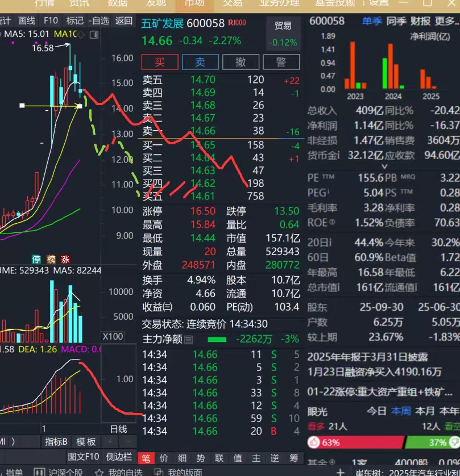This screenshot has height=476, width=460.
Task: Click the minus zoom-out button near 模板
Action: click(x=128, y=441)
